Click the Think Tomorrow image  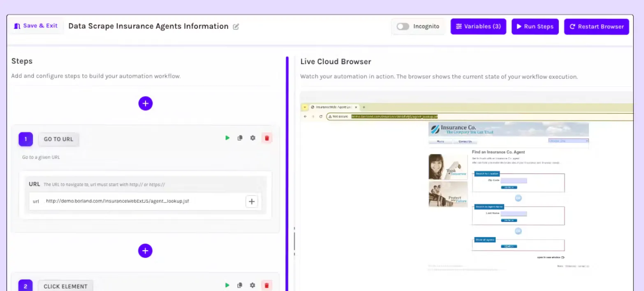tap(448, 167)
